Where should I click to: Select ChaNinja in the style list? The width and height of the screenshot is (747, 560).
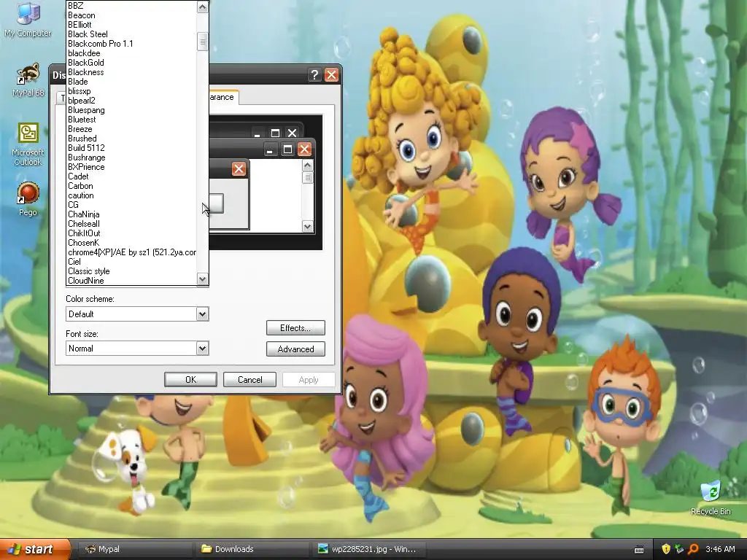click(x=131, y=214)
